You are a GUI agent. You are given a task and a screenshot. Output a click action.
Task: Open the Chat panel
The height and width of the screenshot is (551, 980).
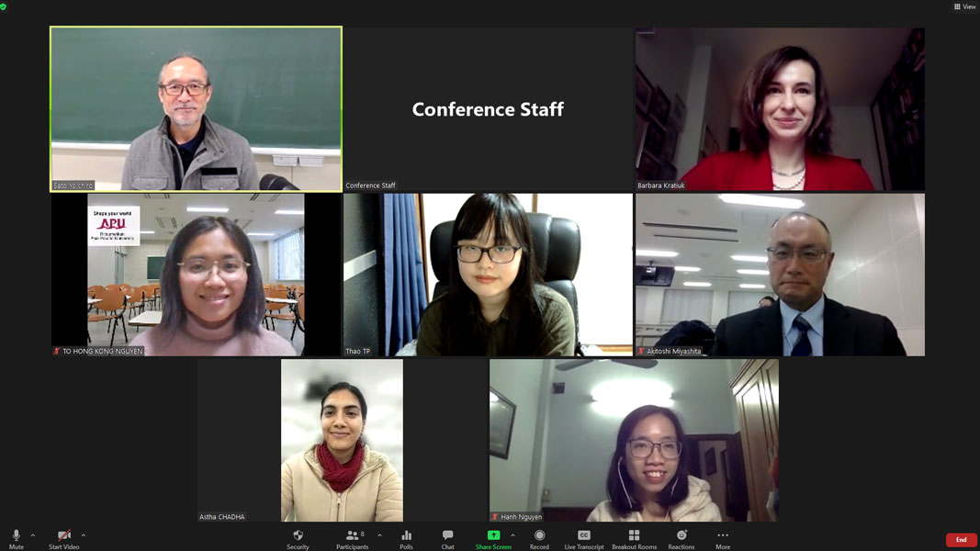(447, 538)
